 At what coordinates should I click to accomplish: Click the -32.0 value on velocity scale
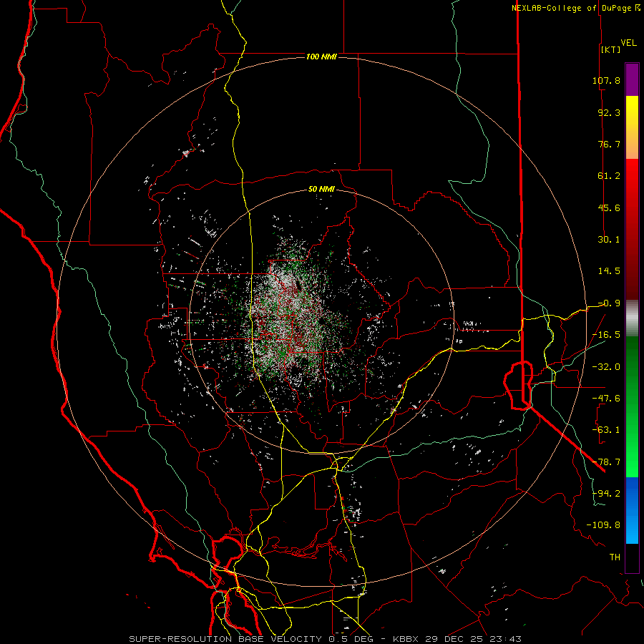point(606,366)
